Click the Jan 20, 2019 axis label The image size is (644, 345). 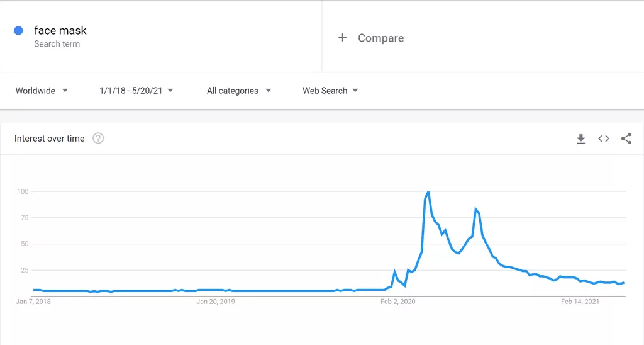pyautogui.click(x=216, y=302)
